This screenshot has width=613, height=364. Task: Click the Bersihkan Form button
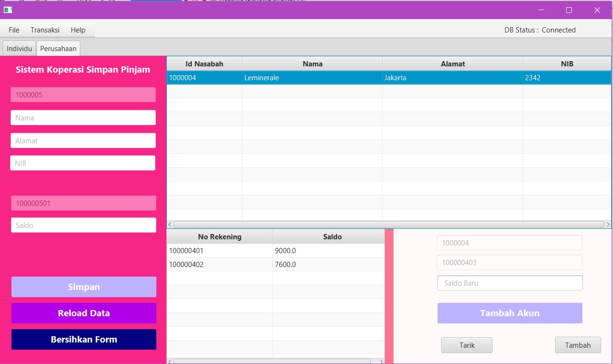click(83, 339)
